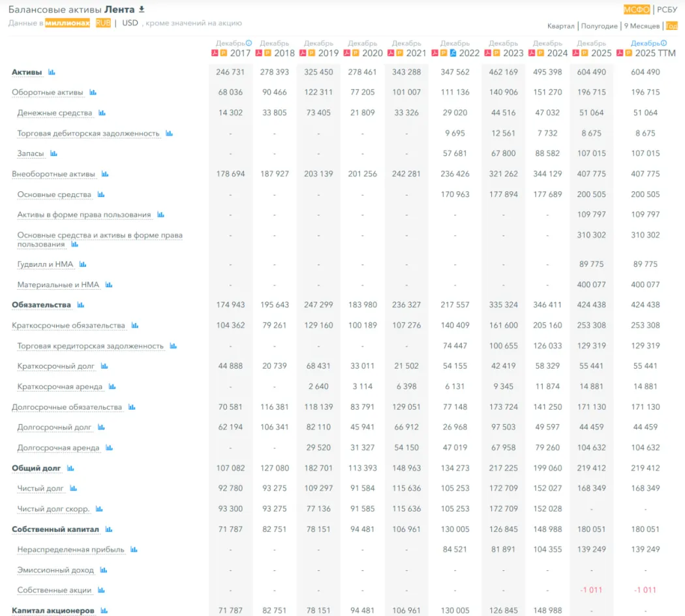Image resolution: width=685 pixels, height=616 pixels.
Task: Open the presentation icon for 2020
Action: [356, 53]
